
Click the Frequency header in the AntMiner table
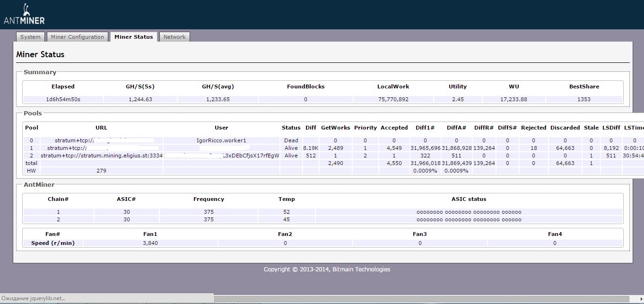click(209, 199)
